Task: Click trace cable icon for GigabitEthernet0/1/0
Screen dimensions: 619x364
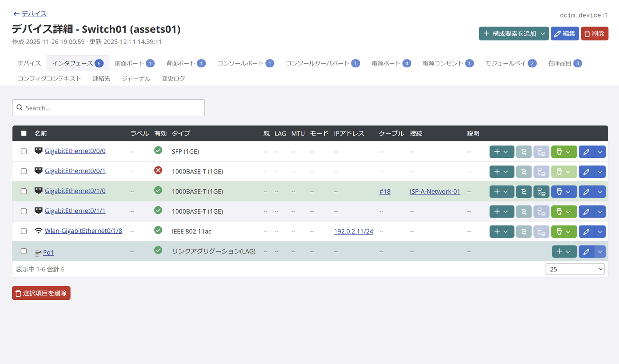Action: point(524,191)
